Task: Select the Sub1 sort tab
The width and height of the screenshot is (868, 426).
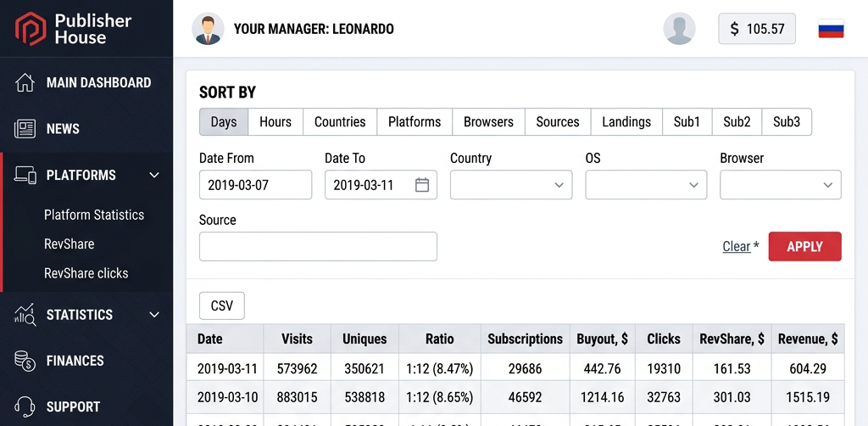Action: pyautogui.click(x=687, y=122)
